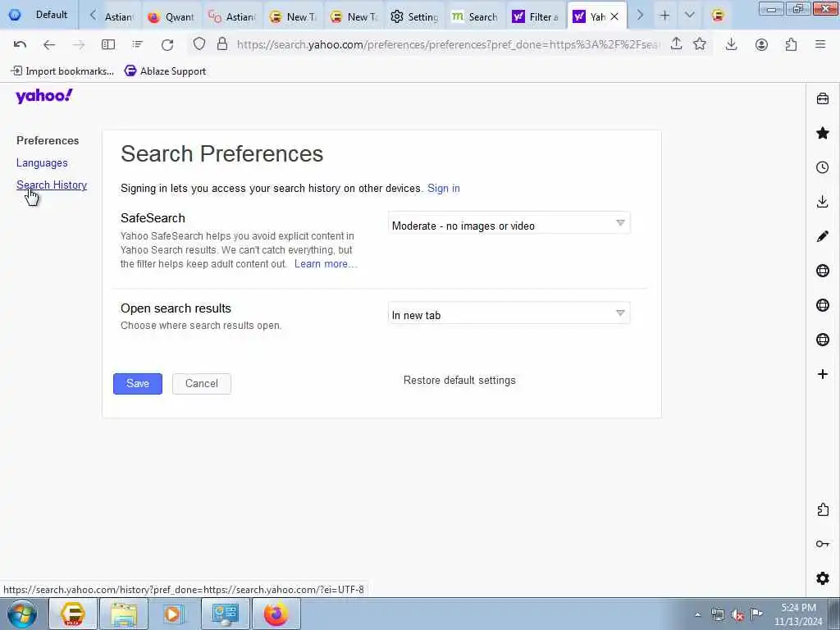This screenshot has width=840, height=630.
Task: Open the side panel settings gear
Action: tap(823, 578)
